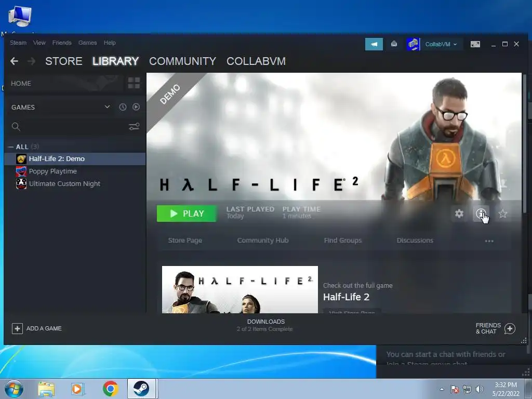Viewport: 532px width, 399px height.
Task: Click Half-Life 2 full game thumbnail
Action: tap(240, 289)
